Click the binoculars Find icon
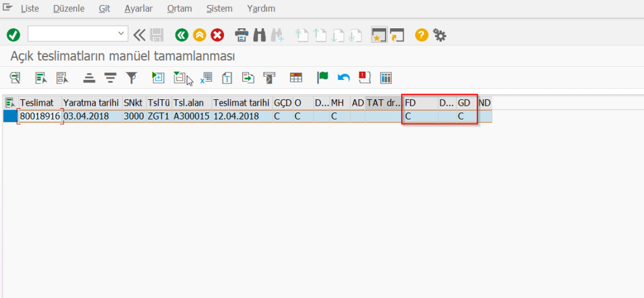Screen dimensions: 644x298 coord(260,35)
